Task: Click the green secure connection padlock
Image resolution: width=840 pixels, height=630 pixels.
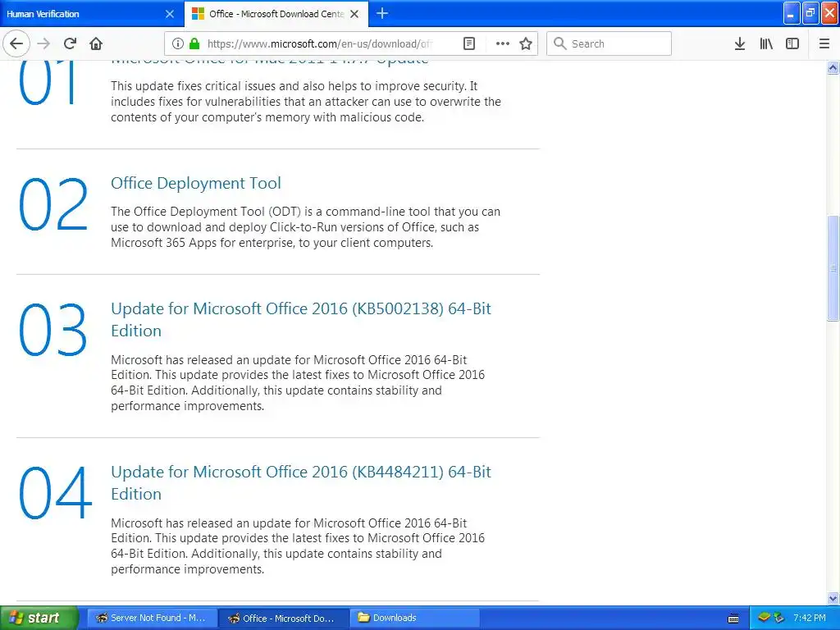Action: [194, 43]
